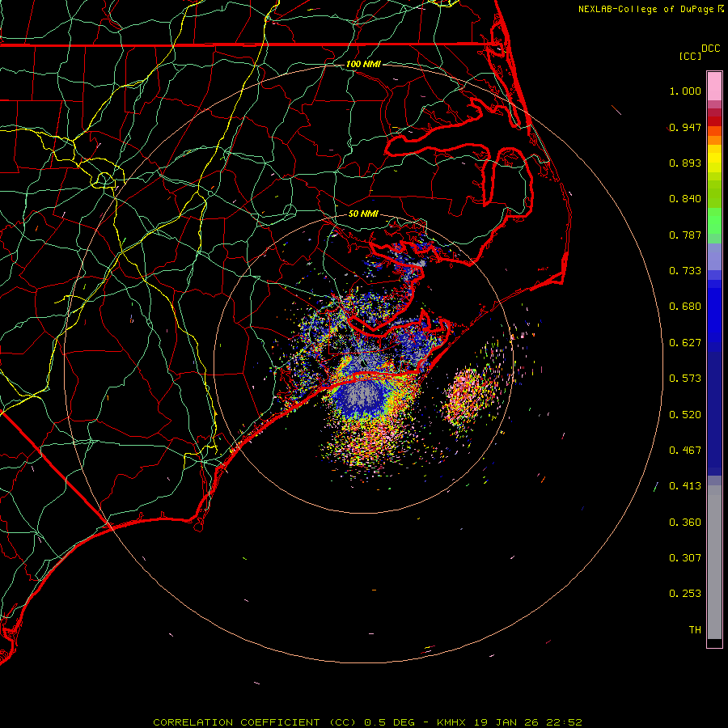Click the 0.893 color scale label
728x728 pixels.
pyautogui.click(x=685, y=163)
